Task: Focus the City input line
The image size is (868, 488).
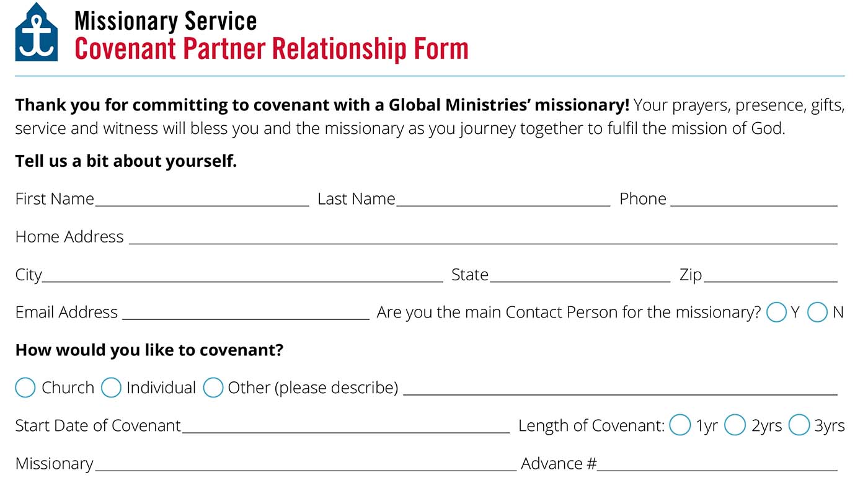Action: click(x=242, y=275)
